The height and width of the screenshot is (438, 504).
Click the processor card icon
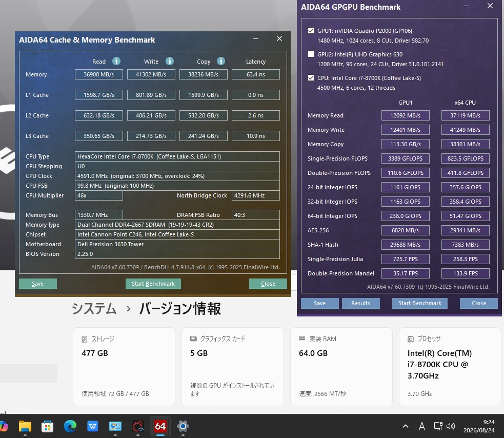(x=411, y=339)
